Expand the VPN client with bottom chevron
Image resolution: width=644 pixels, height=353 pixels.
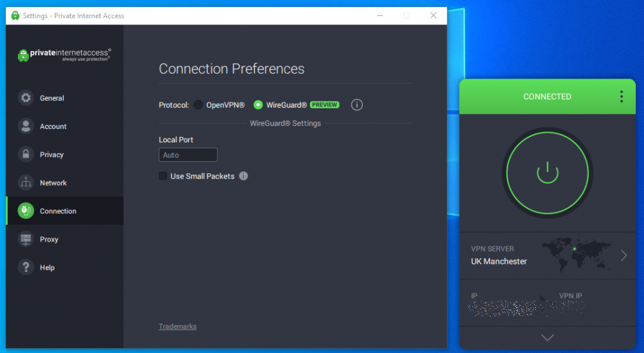tap(548, 338)
